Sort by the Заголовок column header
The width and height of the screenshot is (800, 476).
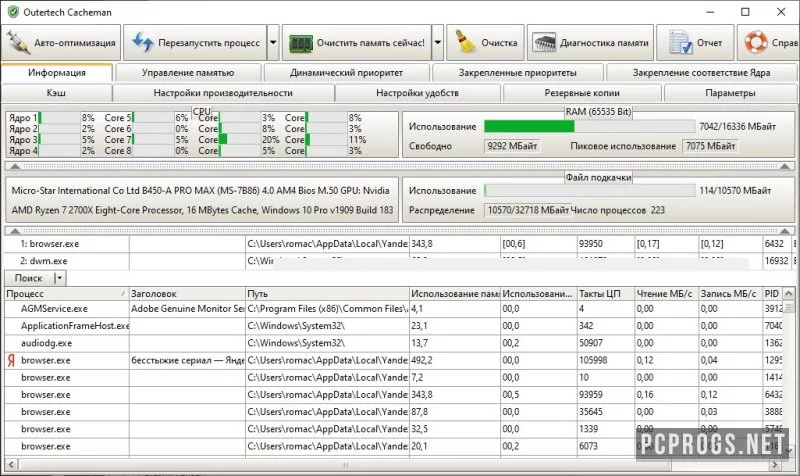point(187,294)
